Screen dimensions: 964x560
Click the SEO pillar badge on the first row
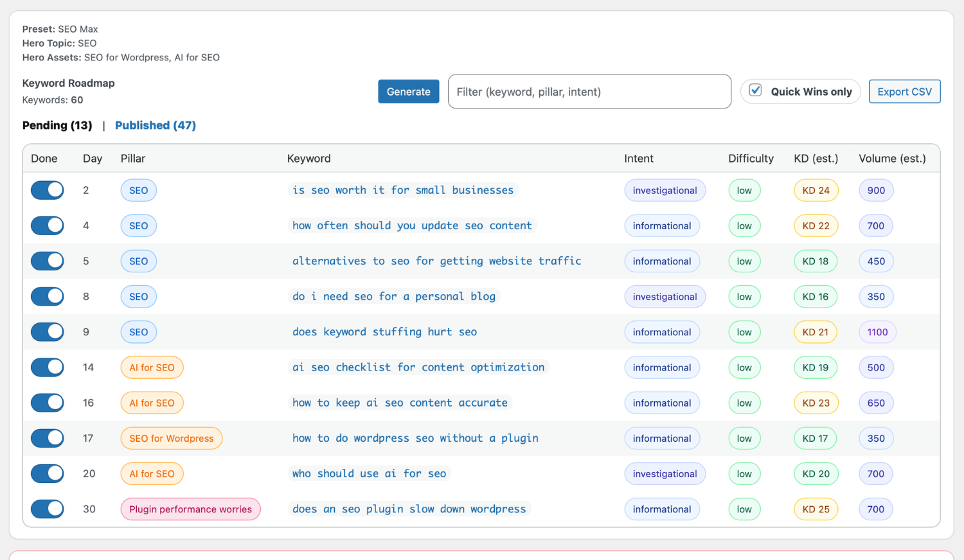tap(138, 190)
